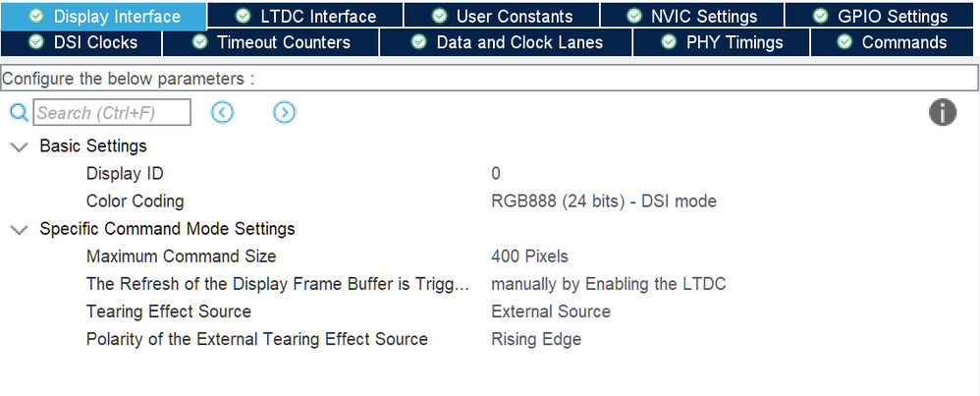Open Tearing Effect Source value dropdown
This screenshot has width=980, height=396.
(x=551, y=311)
